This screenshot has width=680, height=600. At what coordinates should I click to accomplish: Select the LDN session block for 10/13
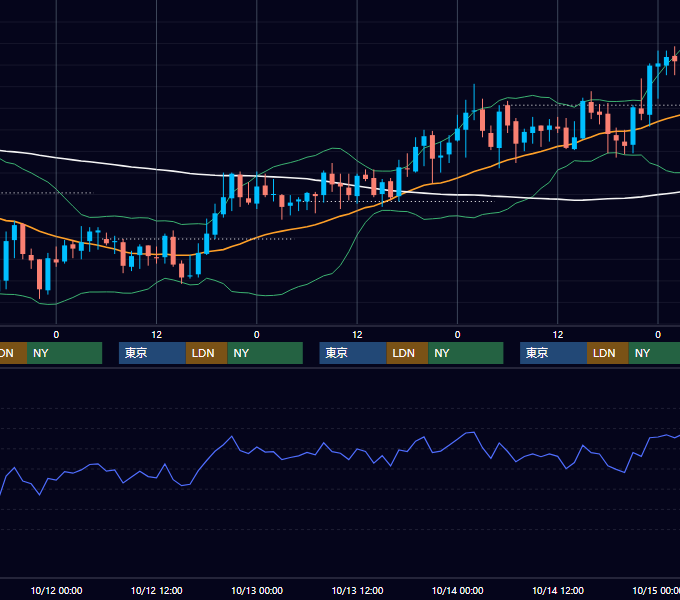pyautogui.click(x=407, y=353)
